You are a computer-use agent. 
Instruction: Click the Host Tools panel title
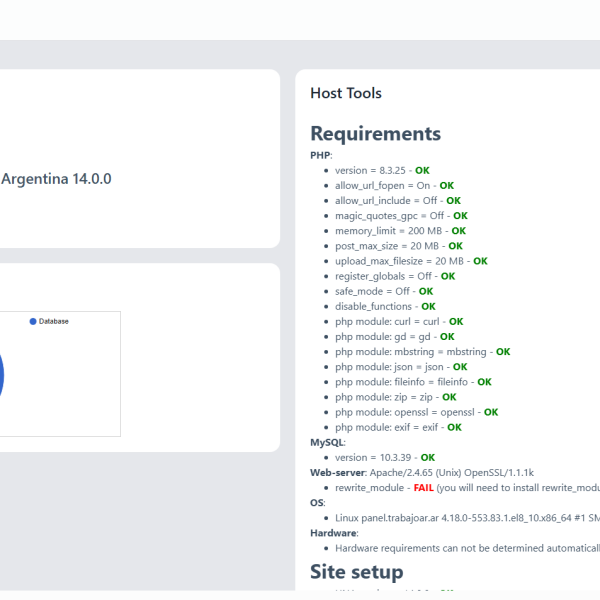346,93
